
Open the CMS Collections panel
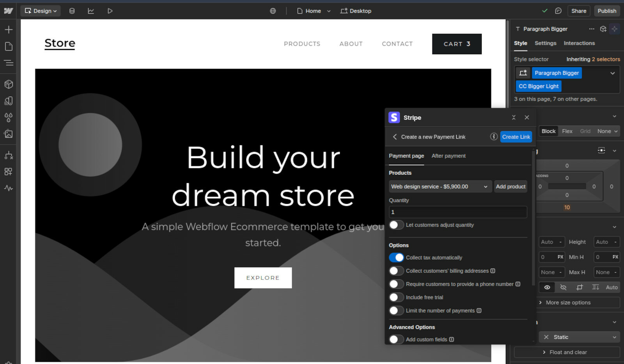pos(72,11)
